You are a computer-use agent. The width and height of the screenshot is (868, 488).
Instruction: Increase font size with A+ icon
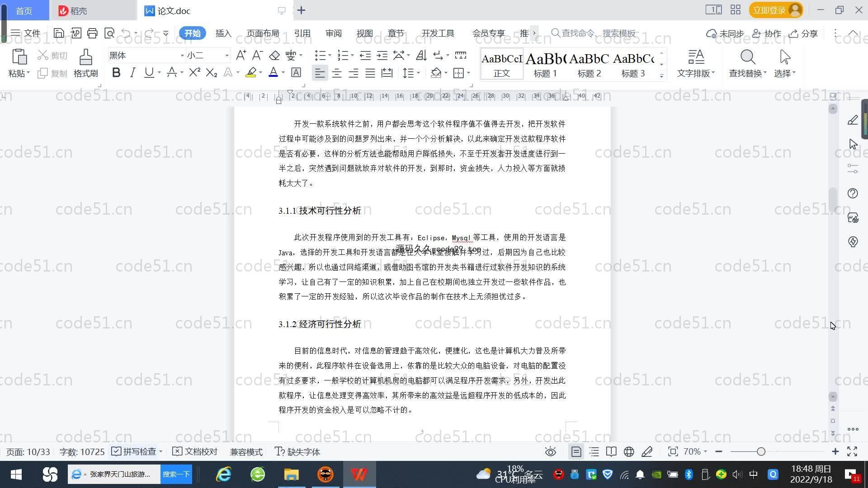point(241,55)
